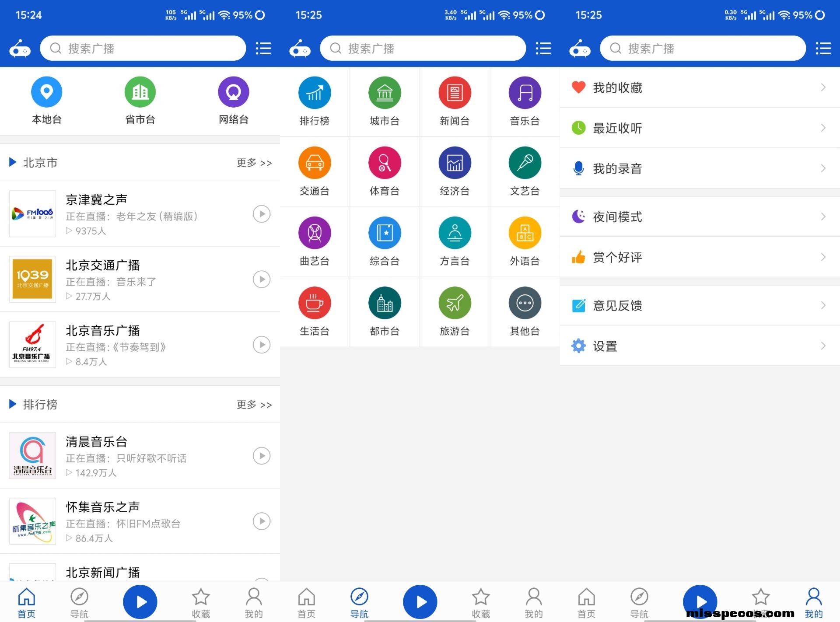Play the 清晨音乐台 station
Screen dimensions: 840x622
click(262, 456)
